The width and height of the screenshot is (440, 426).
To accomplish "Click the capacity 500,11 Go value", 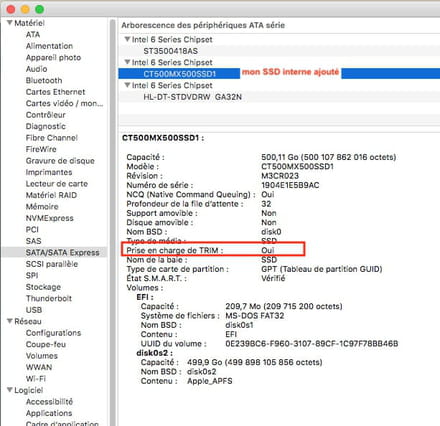I will coord(329,157).
